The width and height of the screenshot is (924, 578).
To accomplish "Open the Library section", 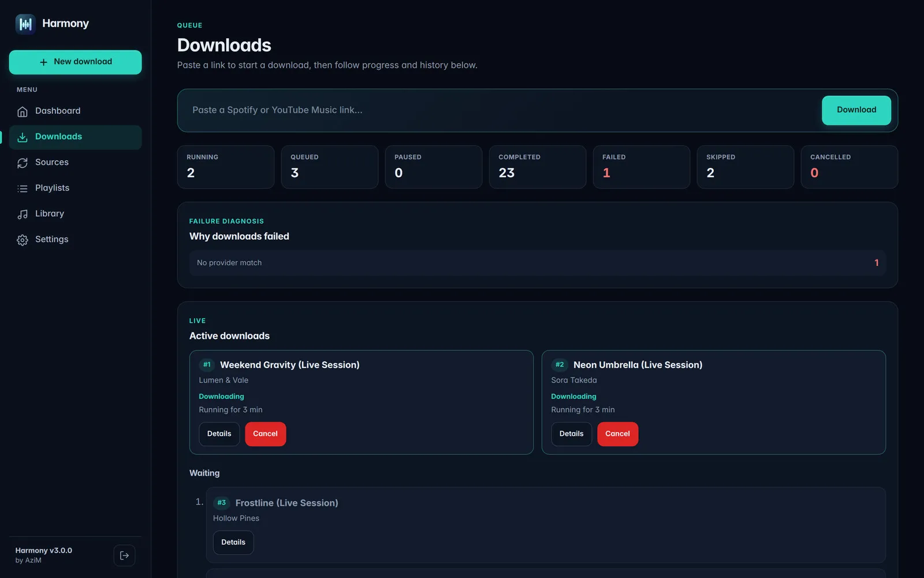I will click(75, 214).
